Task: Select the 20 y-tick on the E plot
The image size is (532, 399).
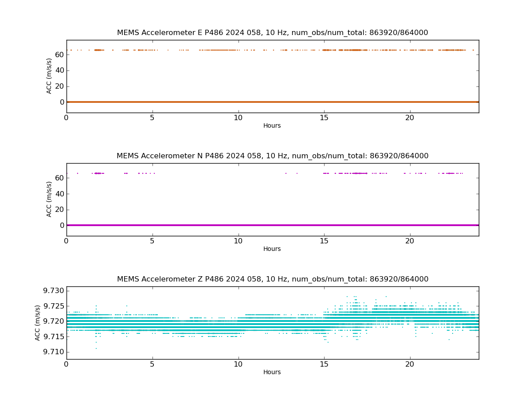Action: click(x=59, y=86)
